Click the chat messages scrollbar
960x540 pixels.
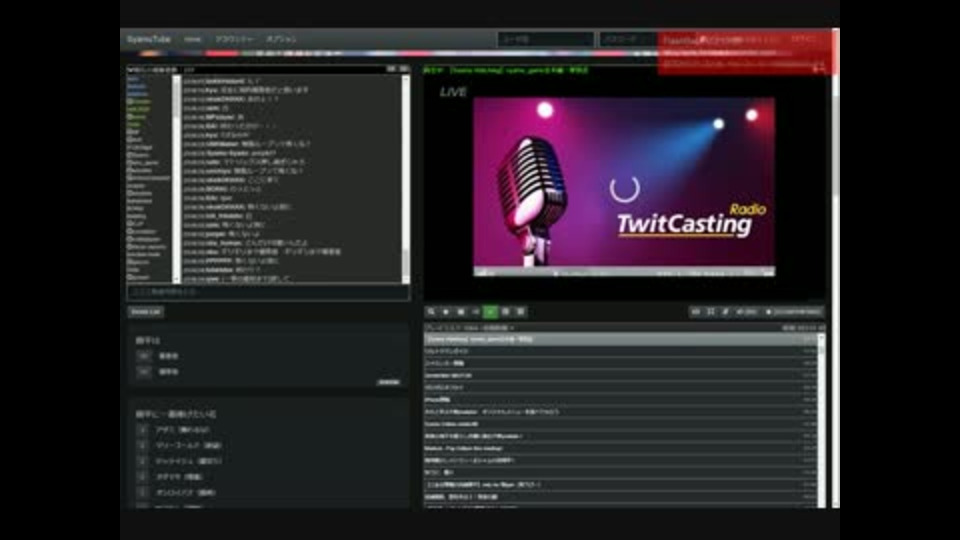(x=405, y=179)
